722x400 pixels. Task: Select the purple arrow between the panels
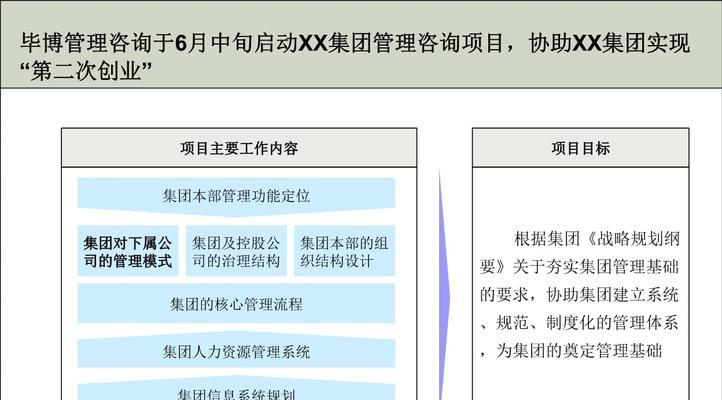pos(444,285)
